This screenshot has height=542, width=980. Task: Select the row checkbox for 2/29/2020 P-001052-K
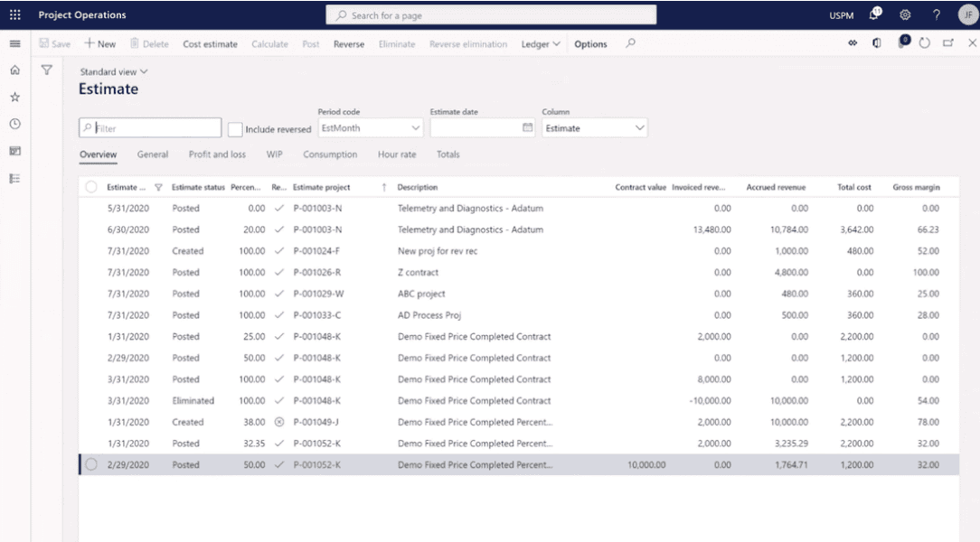pos(91,465)
